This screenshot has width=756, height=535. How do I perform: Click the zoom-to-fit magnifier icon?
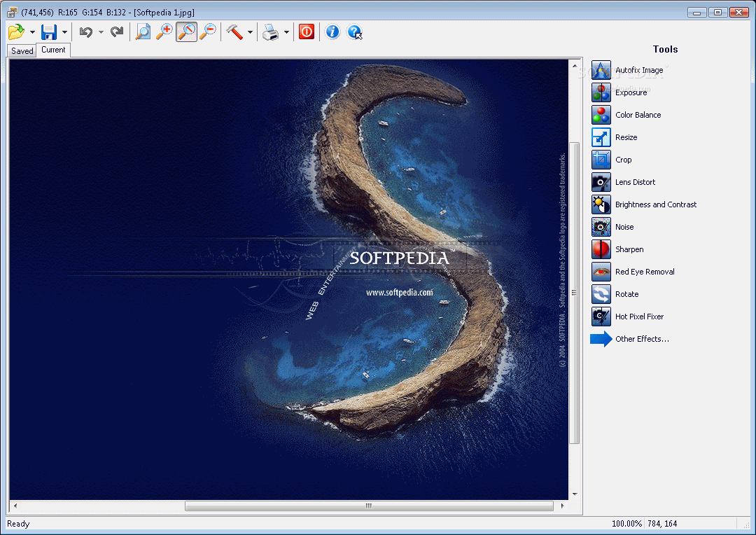click(143, 32)
